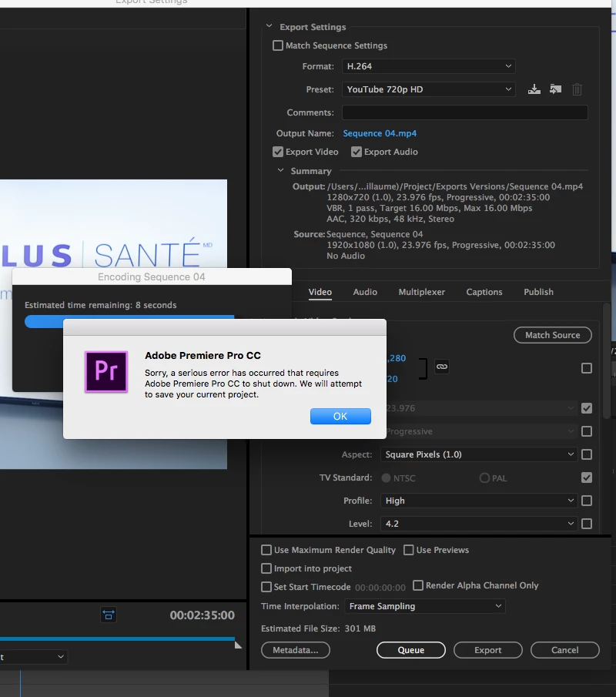Toggle match-source checkbox beside width and height

pos(587,368)
